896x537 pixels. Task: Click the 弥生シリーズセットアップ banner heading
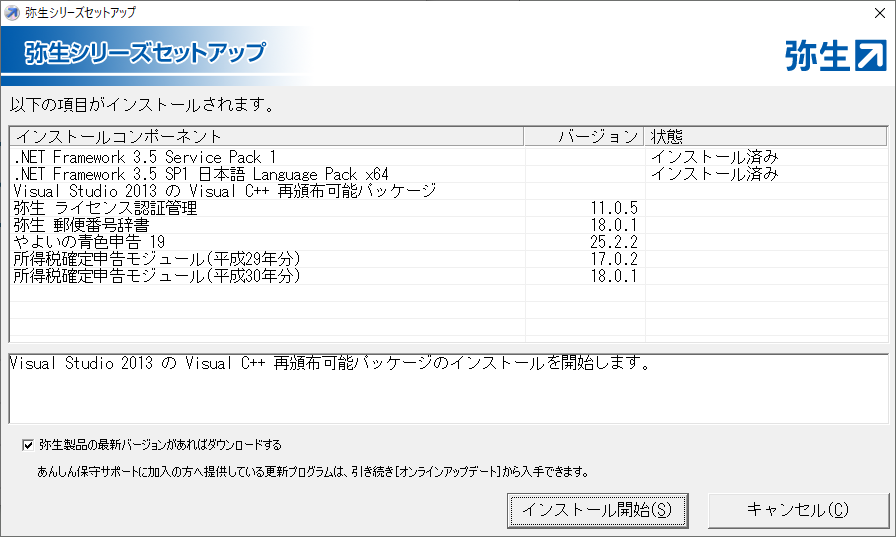pos(145,53)
